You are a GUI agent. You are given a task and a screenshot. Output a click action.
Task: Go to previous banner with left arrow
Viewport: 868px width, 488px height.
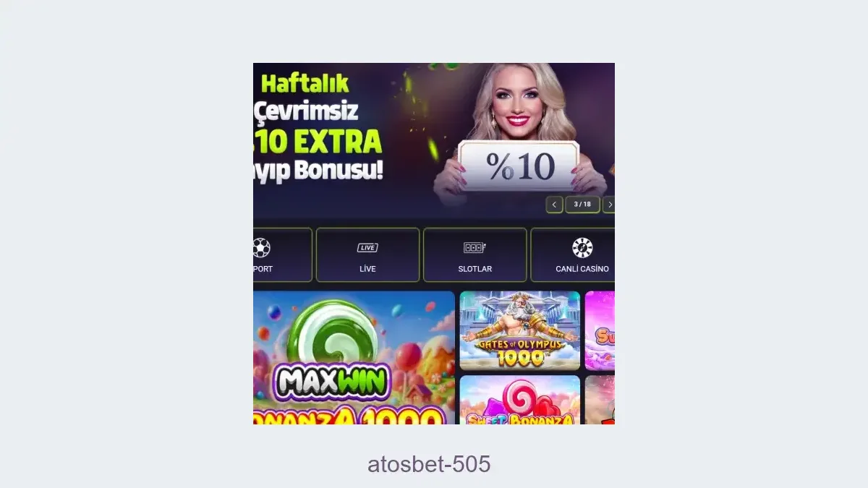554,205
